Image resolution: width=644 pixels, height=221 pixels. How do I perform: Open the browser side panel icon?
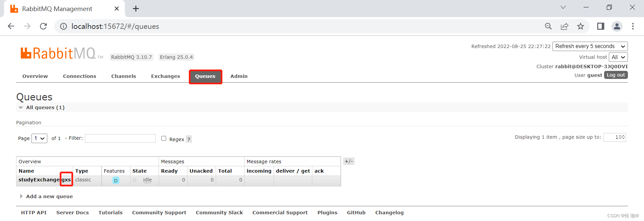pyautogui.click(x=600, y=26)
